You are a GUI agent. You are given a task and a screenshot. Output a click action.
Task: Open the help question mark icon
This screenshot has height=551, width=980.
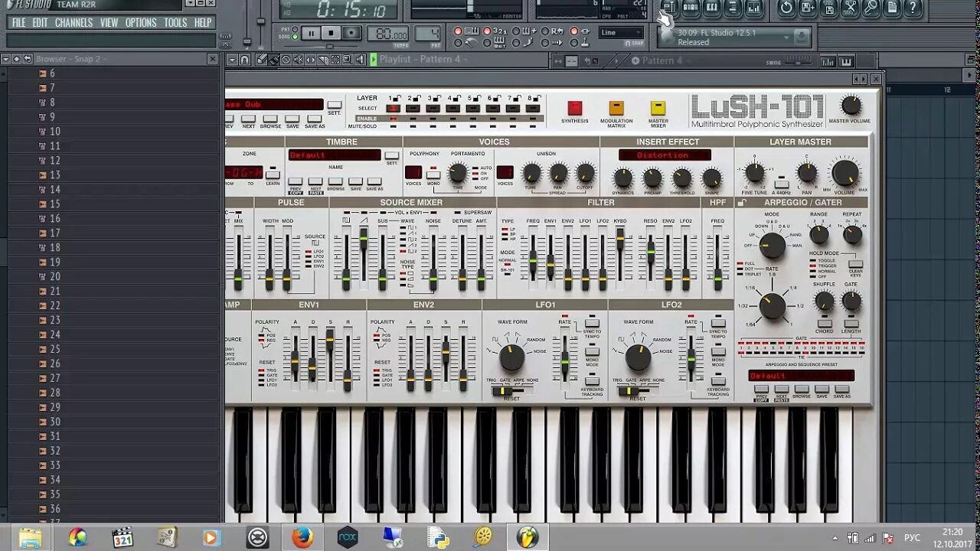coord(913,8)
